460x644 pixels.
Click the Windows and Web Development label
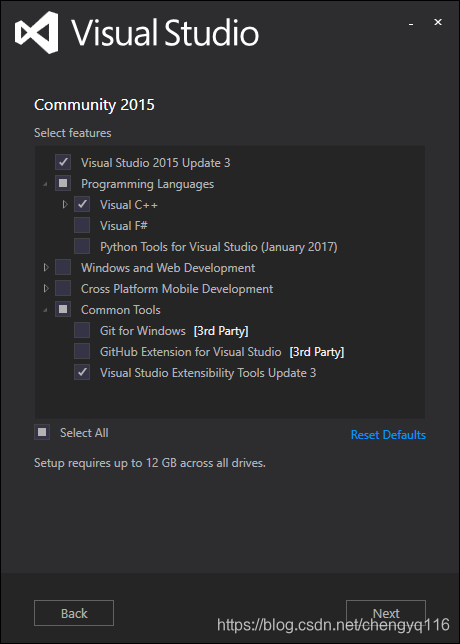coord(168,268)
